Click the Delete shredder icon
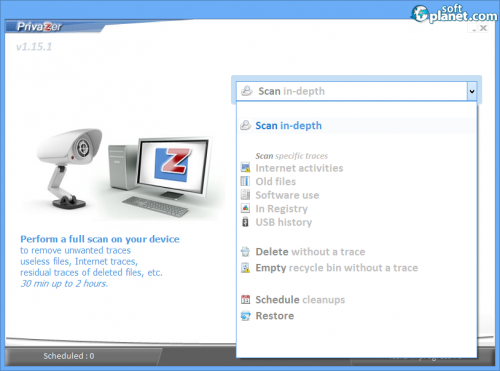This screenshot has width=500, height=371. click(245, 252)
